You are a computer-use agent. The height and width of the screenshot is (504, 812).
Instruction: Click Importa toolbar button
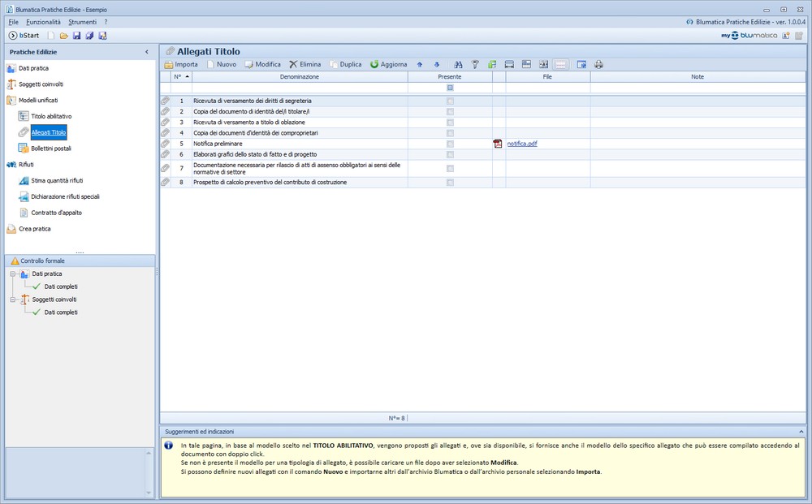pos(181,65)
